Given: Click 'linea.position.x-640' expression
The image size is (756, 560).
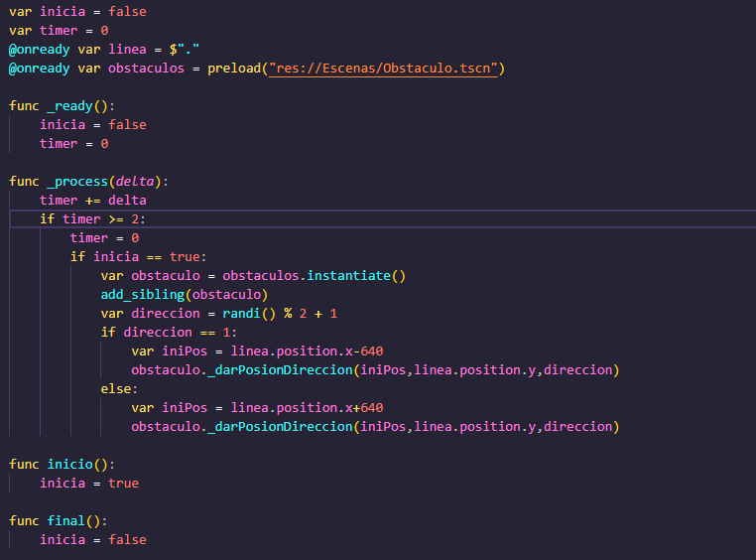Looking at the screenshot, I should [307, 351].
